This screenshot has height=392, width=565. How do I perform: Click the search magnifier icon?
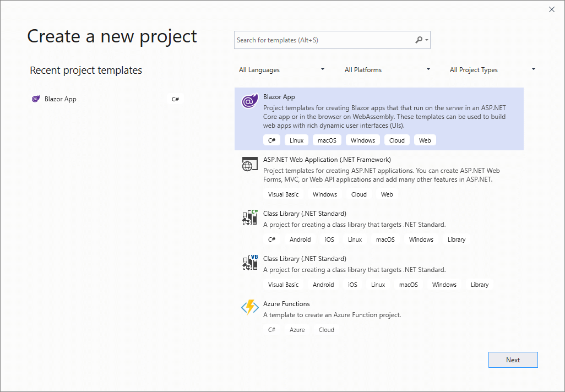(419, 40)
